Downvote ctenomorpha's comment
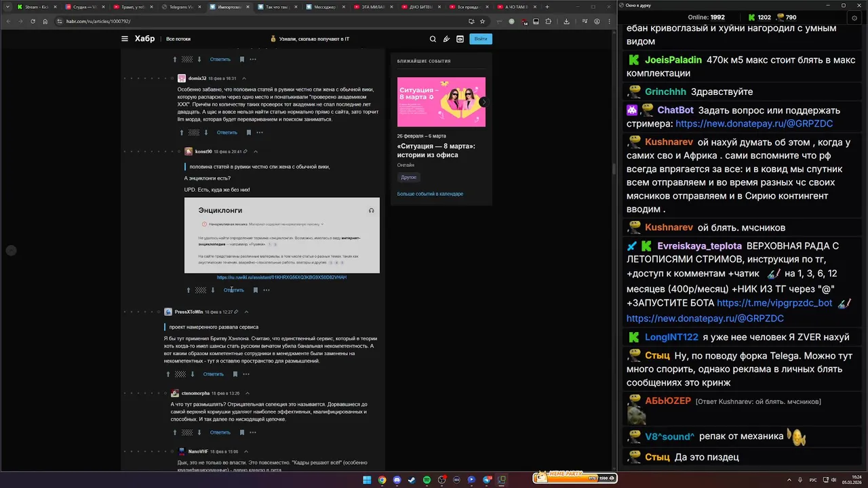 199,432
